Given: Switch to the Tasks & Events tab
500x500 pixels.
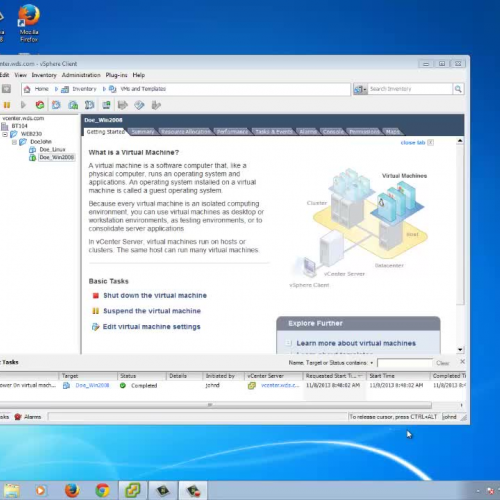Looking at the screenshot, I should [x=273, y=132].
